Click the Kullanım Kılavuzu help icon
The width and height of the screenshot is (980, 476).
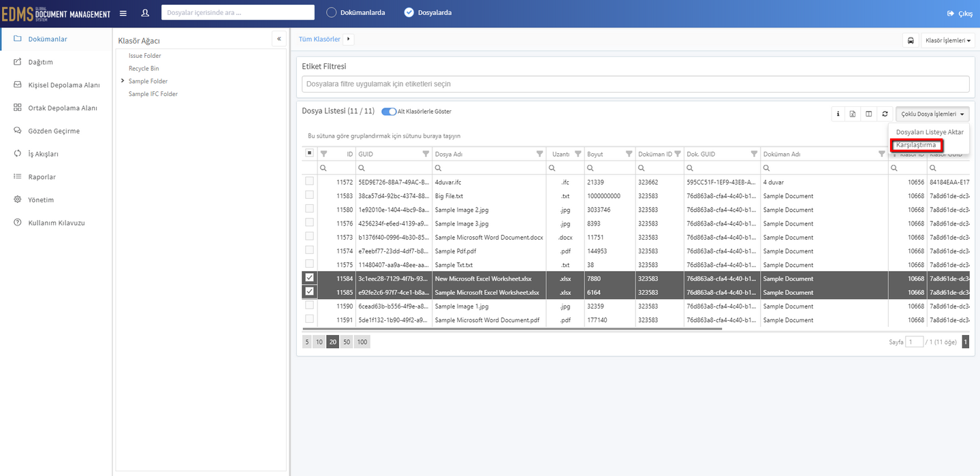tap(18, 223)
